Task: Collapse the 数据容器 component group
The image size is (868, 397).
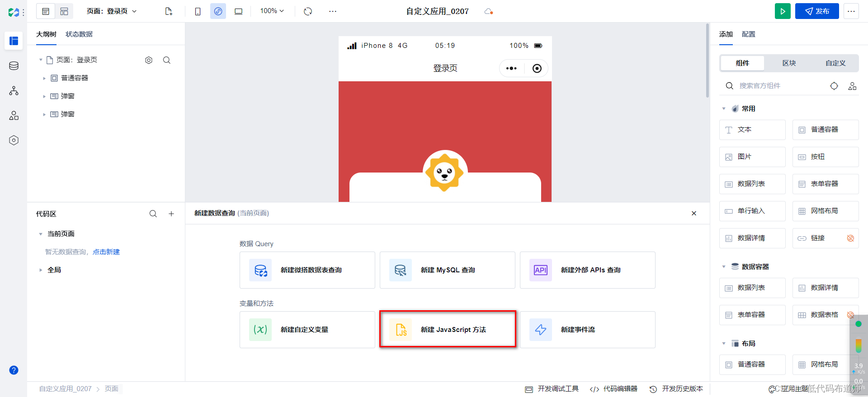Action: [724, 267]
